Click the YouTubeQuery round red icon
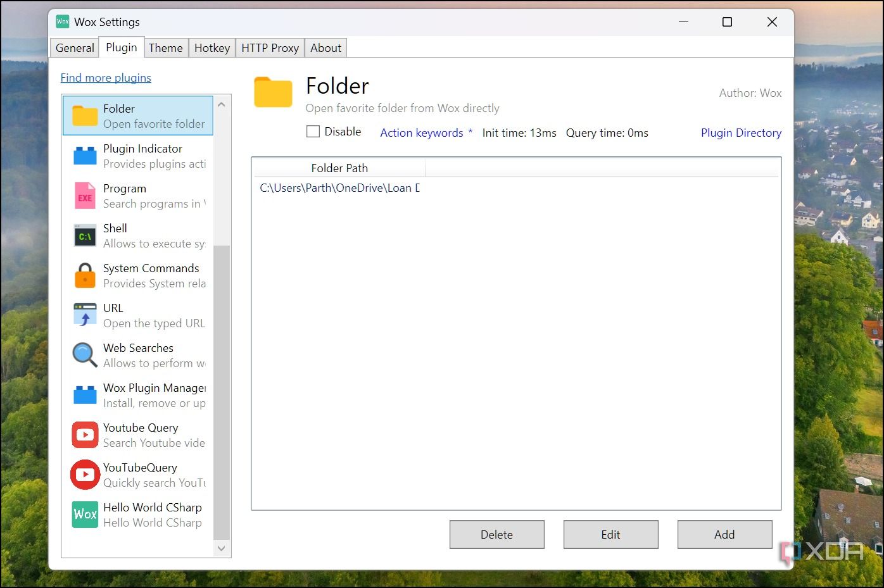The width and height of the screenshot is (884, 588). point(85,475)
